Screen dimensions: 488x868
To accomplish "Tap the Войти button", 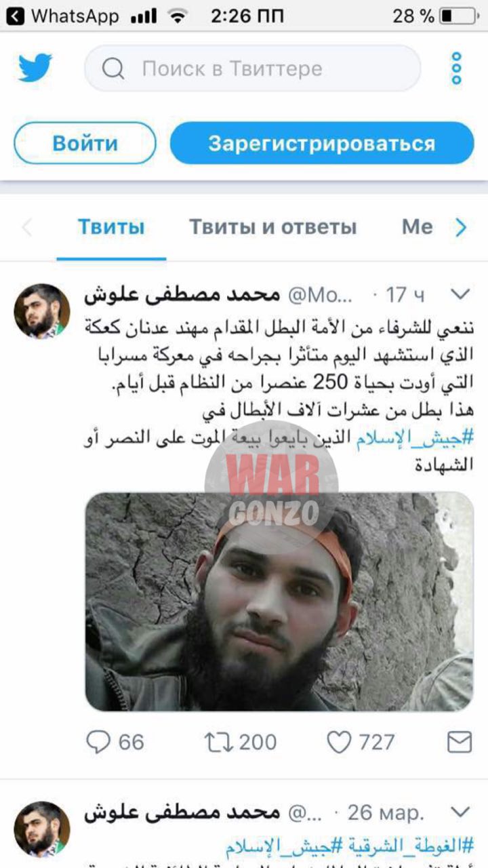I will pos(85,143).
